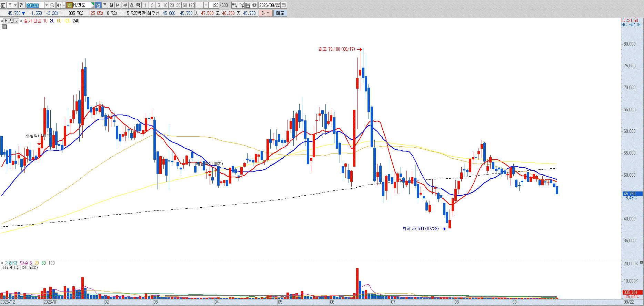Click the small square marker before HL만도 label
The width and height of the screenshot is (644, 306).
[x=2, y=21]
